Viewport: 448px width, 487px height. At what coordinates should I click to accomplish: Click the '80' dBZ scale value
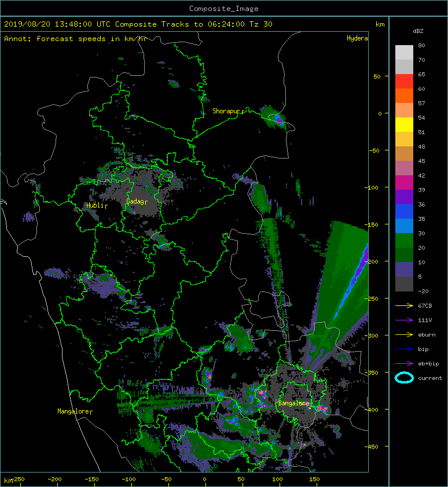click(421, 45)
